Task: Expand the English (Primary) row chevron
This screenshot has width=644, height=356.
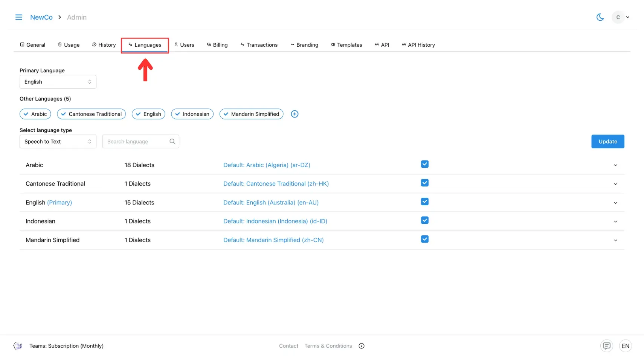Action: [615, 203]
